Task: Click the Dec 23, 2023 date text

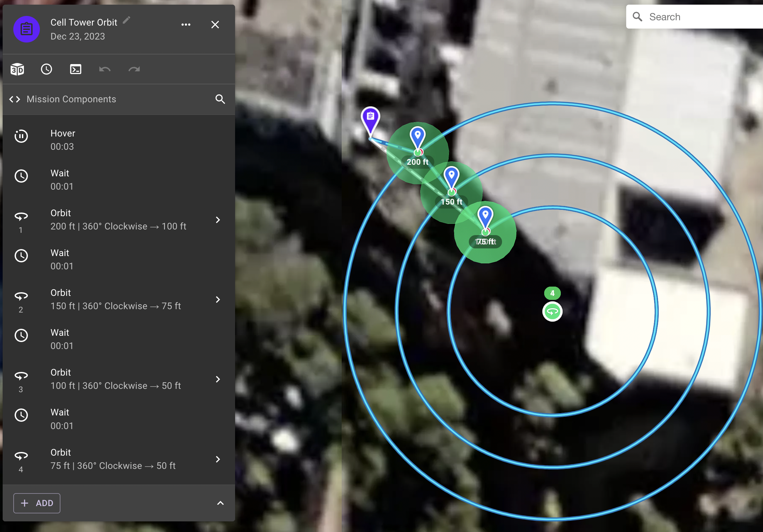Action: pos(78,36)
